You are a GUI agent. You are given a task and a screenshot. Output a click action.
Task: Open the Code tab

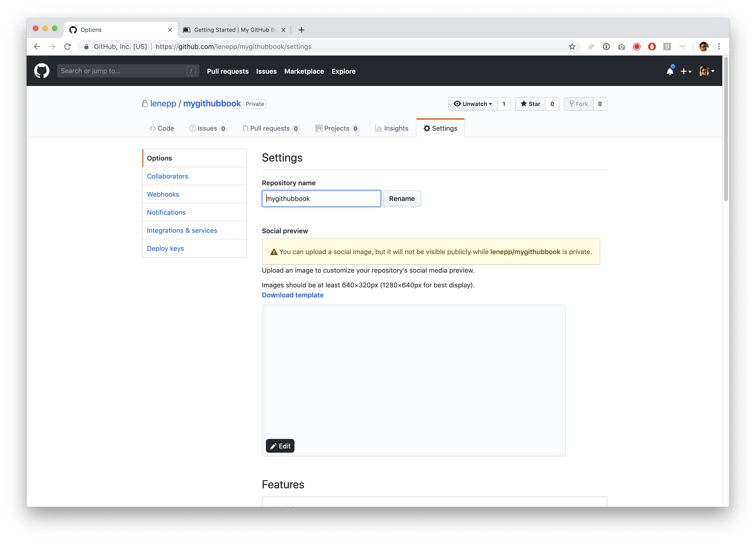coord(162,128)
